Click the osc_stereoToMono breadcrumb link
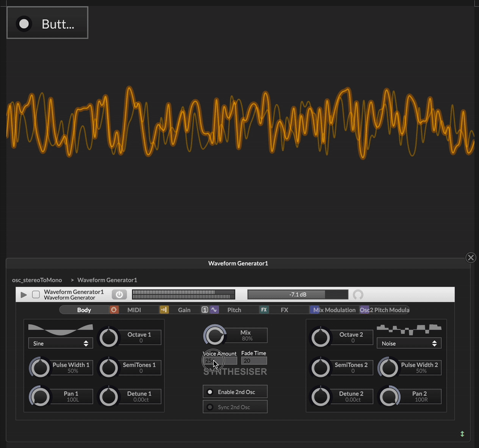The height and width of the screenshot is (448, 479). click(x=37, y=280)
